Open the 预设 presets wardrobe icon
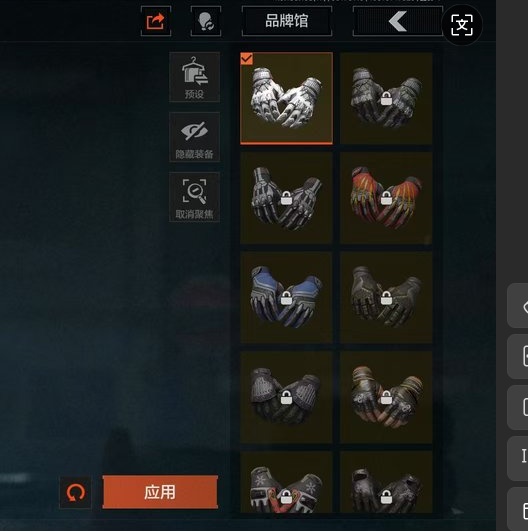 pyautogui.click(x=194, y=77)
